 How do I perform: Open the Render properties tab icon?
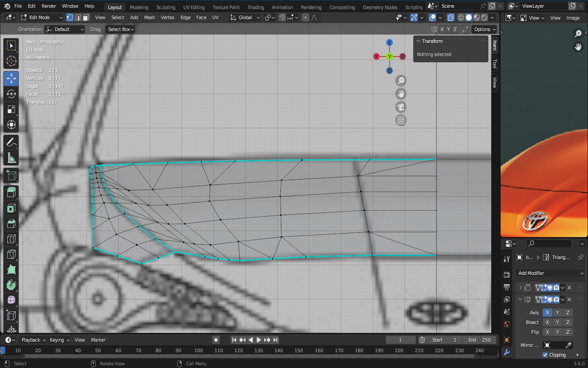pos(507,274)
